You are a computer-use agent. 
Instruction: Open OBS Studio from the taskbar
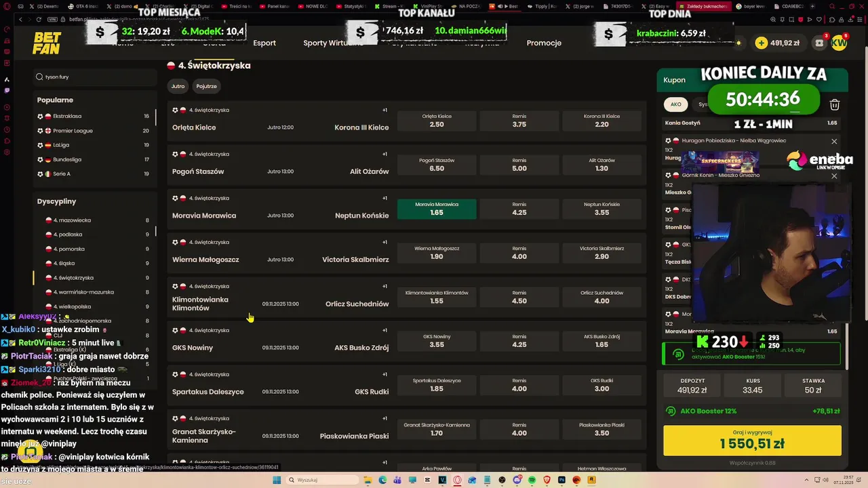pos(502,480)
